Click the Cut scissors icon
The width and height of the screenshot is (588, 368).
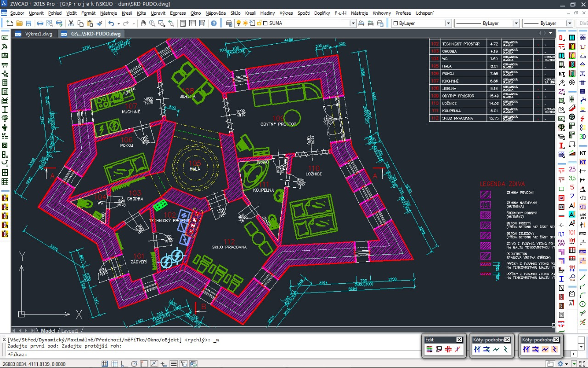click(71, 23)
